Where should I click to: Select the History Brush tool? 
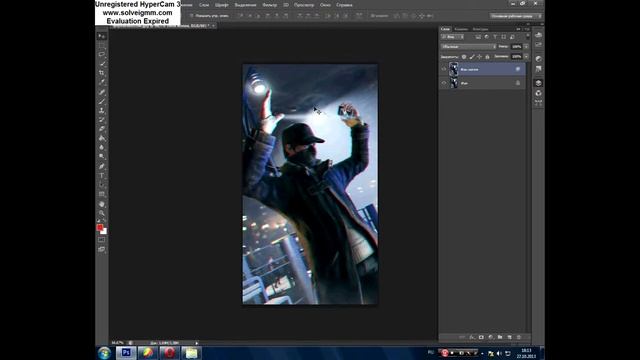coord(102,119)
